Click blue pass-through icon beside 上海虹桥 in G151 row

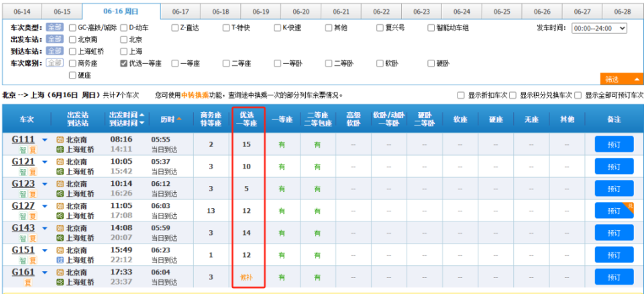[60, 260]
